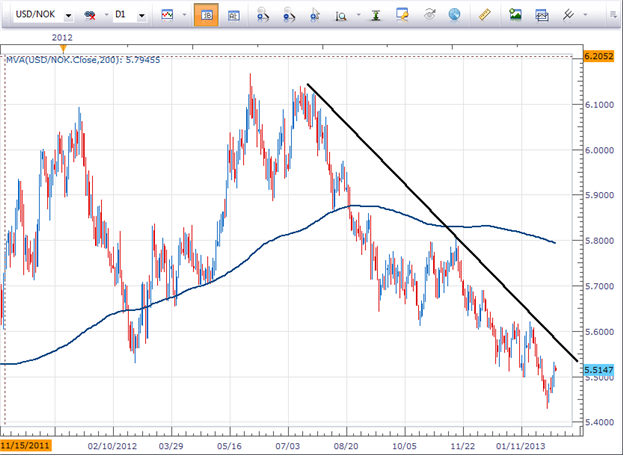Open toolbar overflow options at far right
The image size is (623, 455).
(x=613, y=15)
